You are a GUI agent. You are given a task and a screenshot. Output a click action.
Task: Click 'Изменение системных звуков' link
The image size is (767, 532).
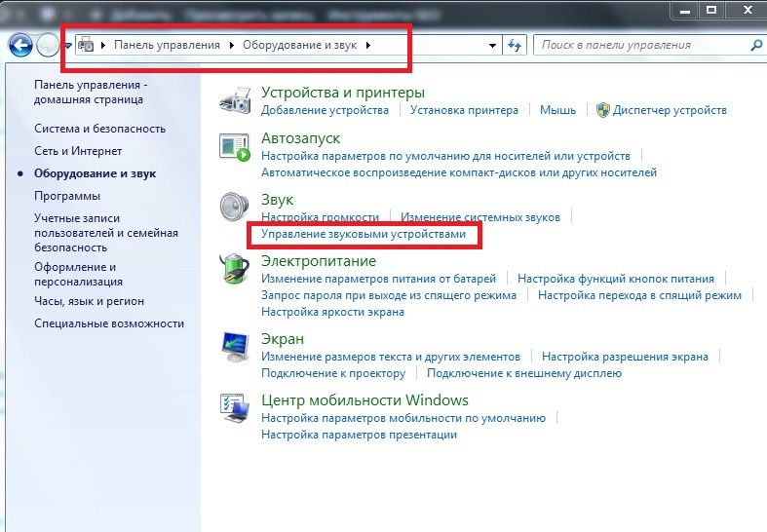480,217
